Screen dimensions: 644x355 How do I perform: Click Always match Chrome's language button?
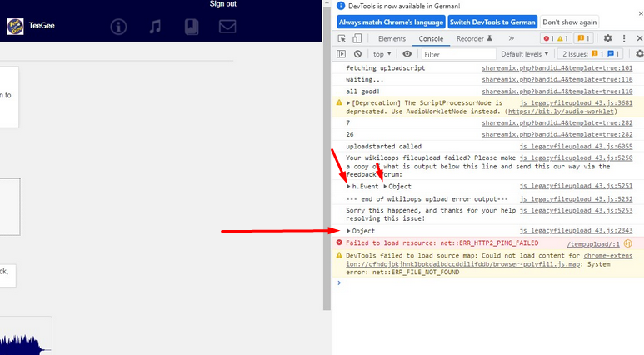[391, 22]
